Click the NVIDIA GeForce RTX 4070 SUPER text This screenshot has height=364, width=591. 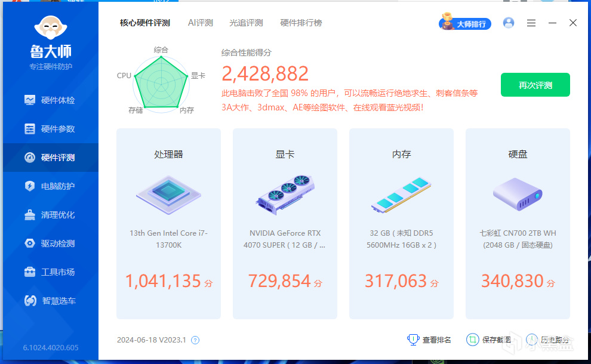pyautogui.click(x=285, y=239)
